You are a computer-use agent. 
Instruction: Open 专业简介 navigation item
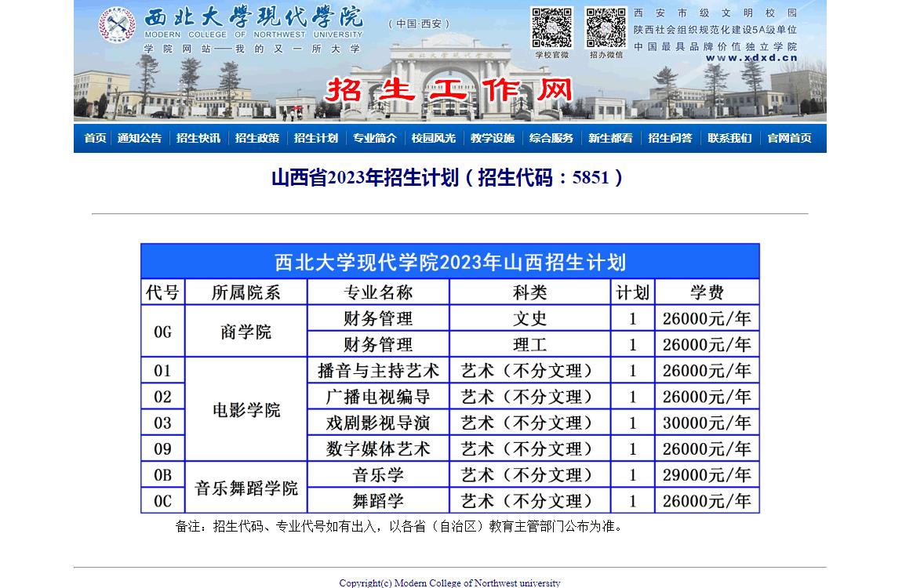click(374, 139)
